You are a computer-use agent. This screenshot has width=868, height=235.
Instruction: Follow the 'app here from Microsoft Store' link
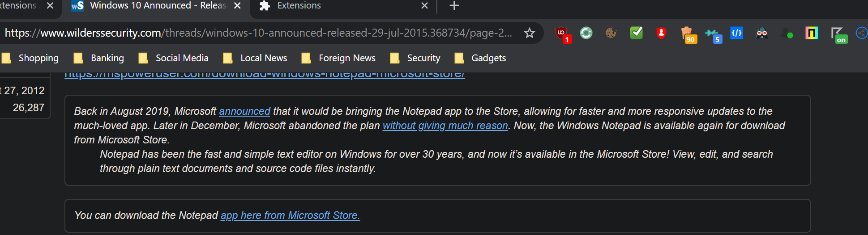pos(290,215)
